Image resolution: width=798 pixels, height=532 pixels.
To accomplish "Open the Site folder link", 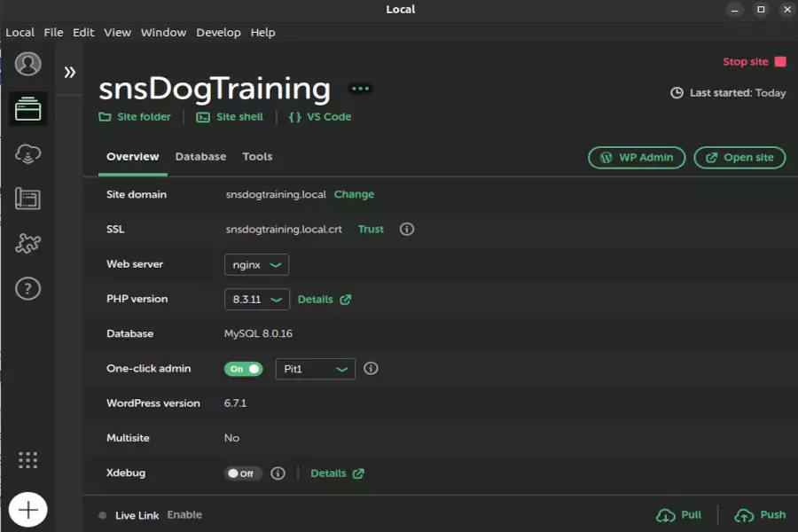I will tap(135, 117).
